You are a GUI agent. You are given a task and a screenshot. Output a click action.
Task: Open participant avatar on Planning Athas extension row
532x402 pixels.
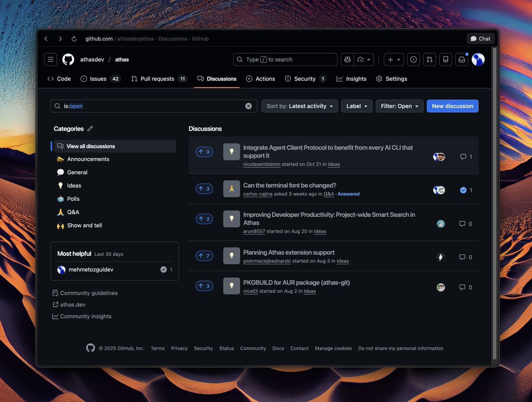[440, 257]
